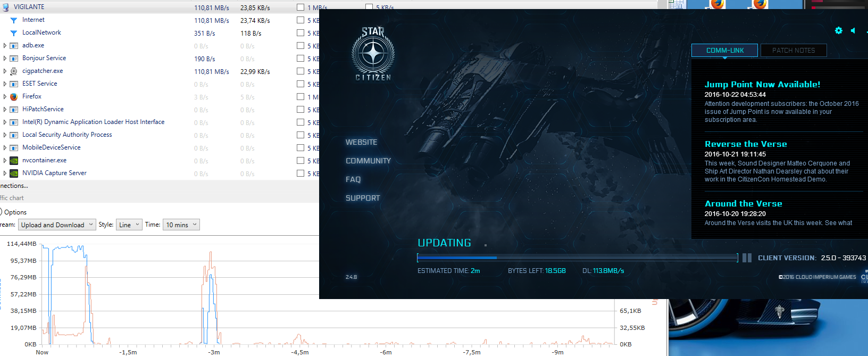
Task: Click the Intel Dynamic Application Loader icon
Action: pos(14,122)
